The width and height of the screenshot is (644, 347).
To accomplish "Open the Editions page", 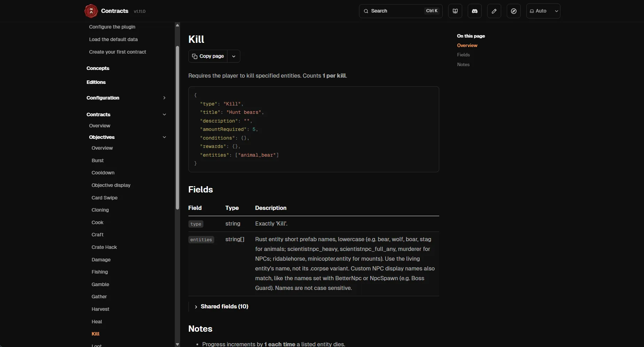I will [96, 82].
